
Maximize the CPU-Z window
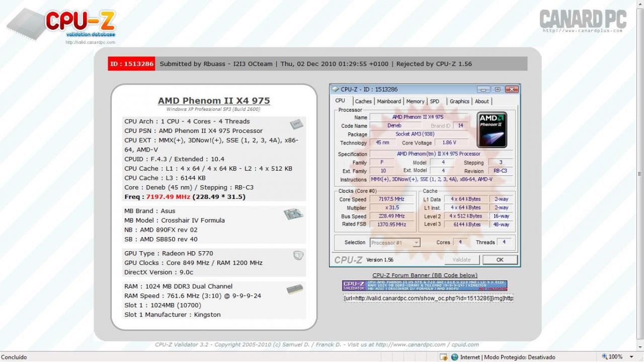498,89
